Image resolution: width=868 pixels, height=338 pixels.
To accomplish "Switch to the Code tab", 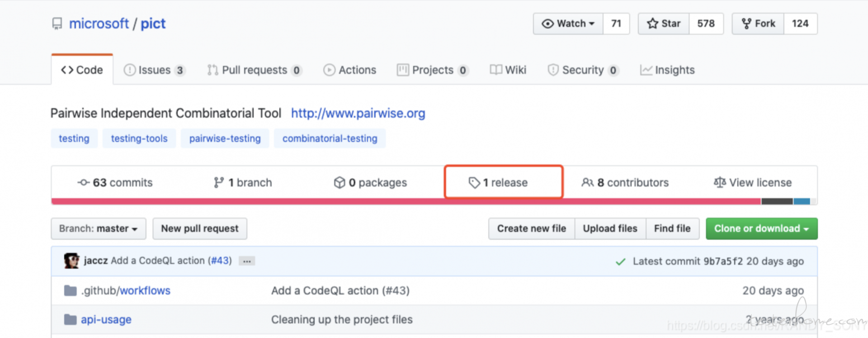I will tap(82, 70).
